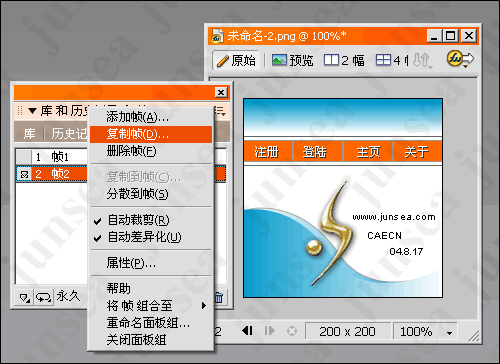Image resolution: width=500 pixels, height=364 pixels.
Task: Toggle onion skin box on 帧2 row
Action: tap(24, 174)
